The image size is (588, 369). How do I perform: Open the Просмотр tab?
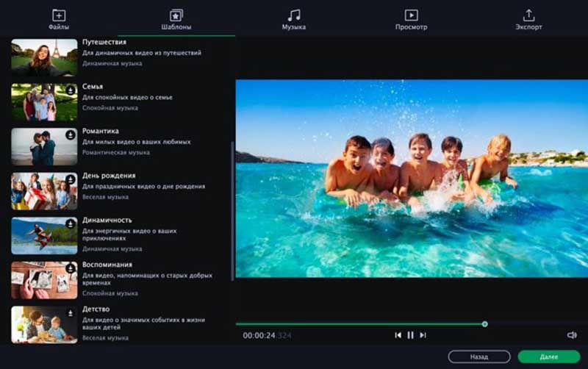411,20
